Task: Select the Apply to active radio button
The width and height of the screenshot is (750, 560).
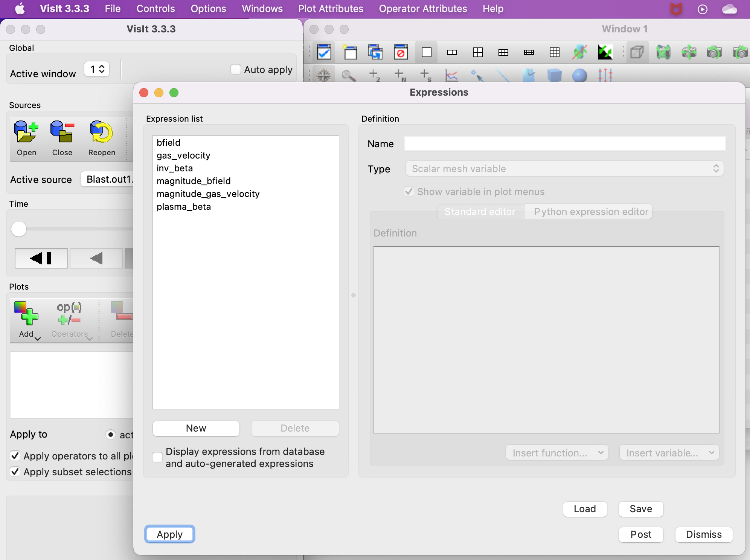Action: 110,435
